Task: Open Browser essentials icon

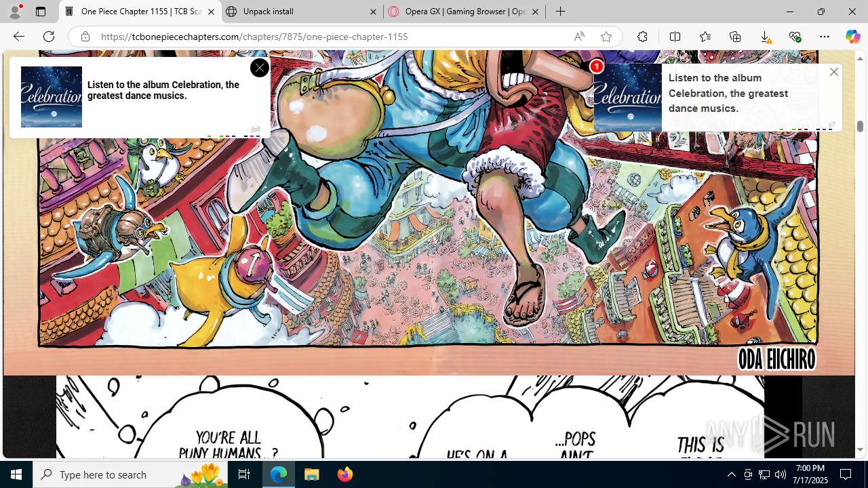Action: [795, 37]
